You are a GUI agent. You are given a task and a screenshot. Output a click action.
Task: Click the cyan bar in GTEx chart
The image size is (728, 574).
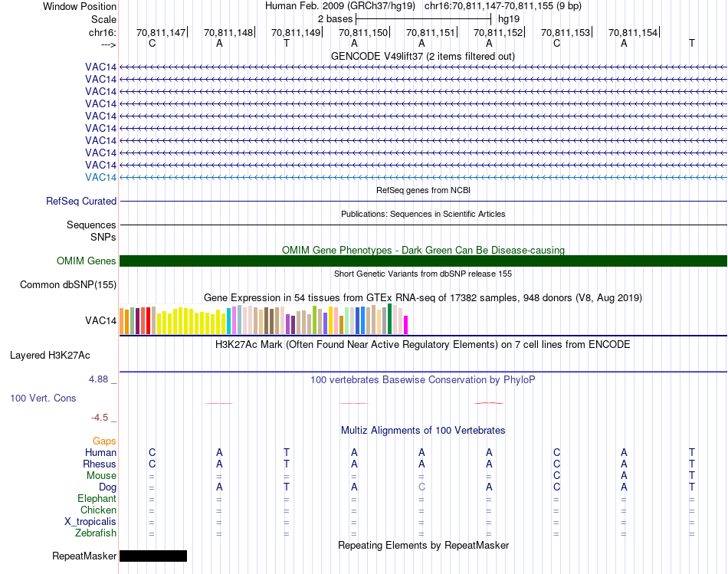228,321
